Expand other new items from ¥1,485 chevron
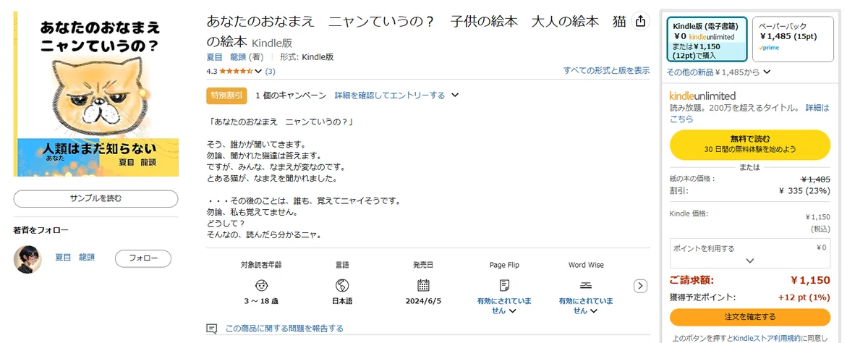 pos(767,72)
